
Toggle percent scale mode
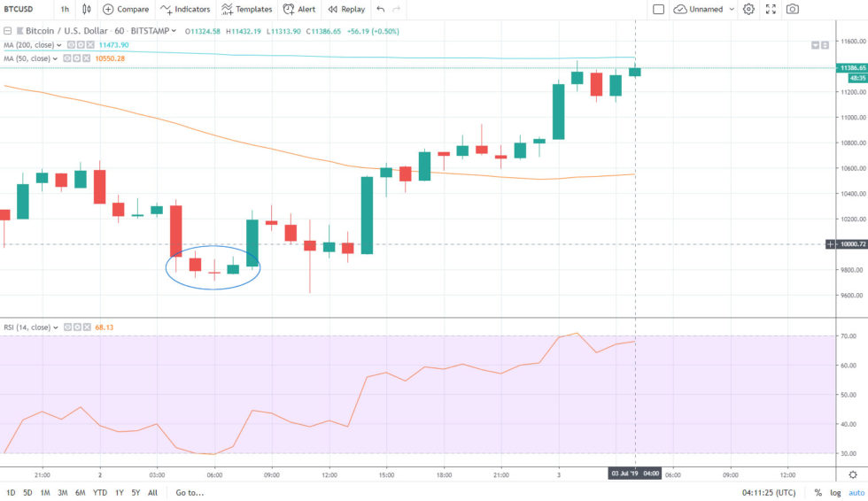[x=818, y=492]
